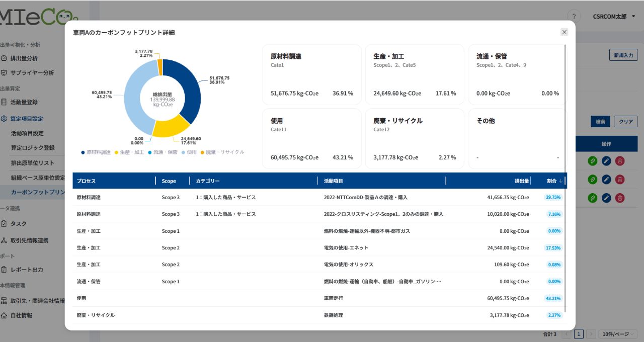Click the 検索 button in background page
The width and height of the screenshot is (644, 342).
click(x=600, y=122)
